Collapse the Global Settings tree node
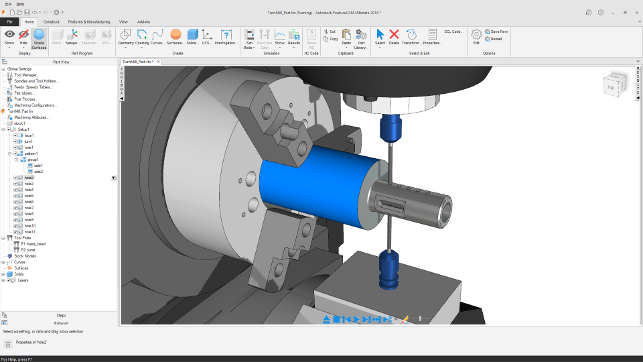643x362 pixels. [3, 69]
